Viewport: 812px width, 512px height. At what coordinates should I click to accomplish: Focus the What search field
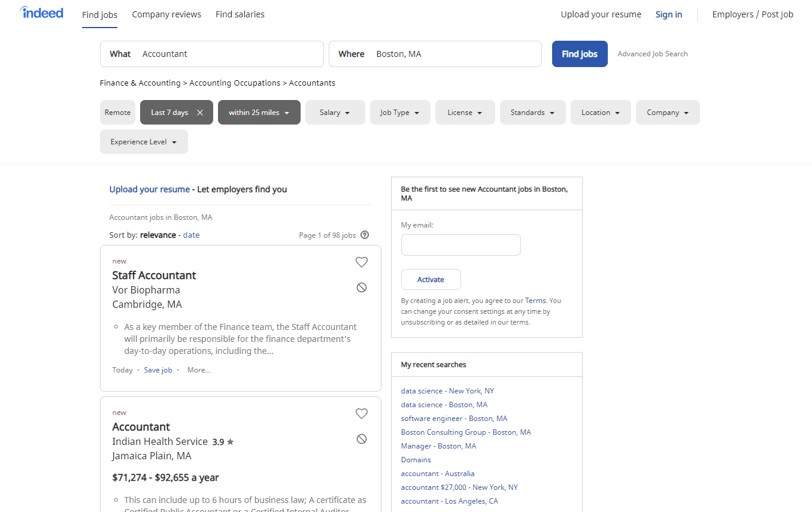click(212, 54)
